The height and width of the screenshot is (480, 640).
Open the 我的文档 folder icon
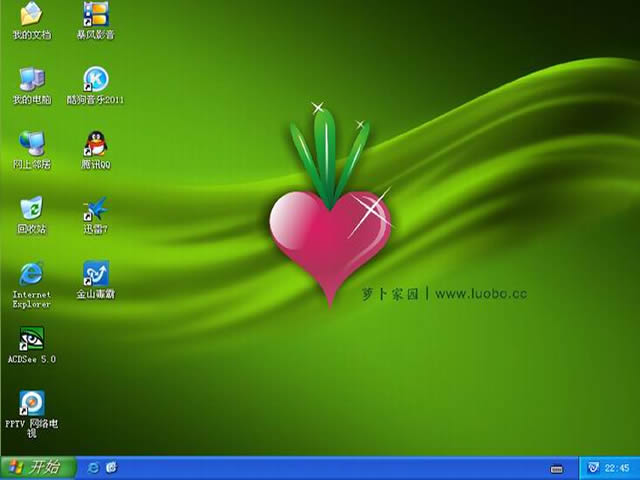31,15
